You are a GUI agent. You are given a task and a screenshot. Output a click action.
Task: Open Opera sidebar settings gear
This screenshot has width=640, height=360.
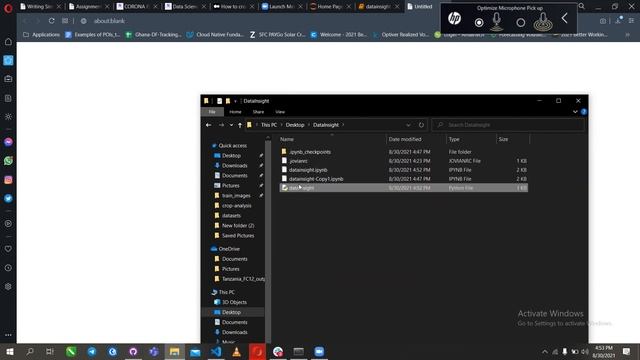tap(8, 287)
